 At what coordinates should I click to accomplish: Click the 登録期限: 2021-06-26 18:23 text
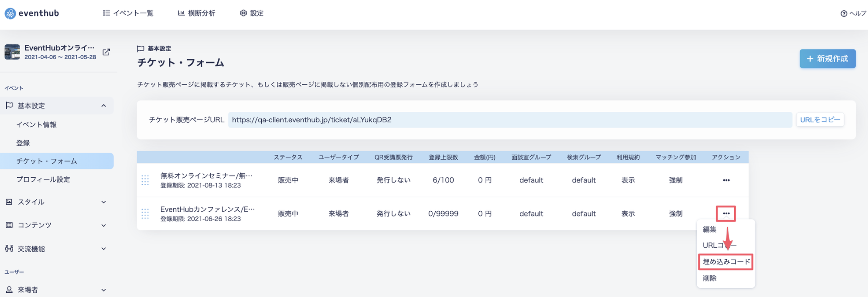pos(200,219)
